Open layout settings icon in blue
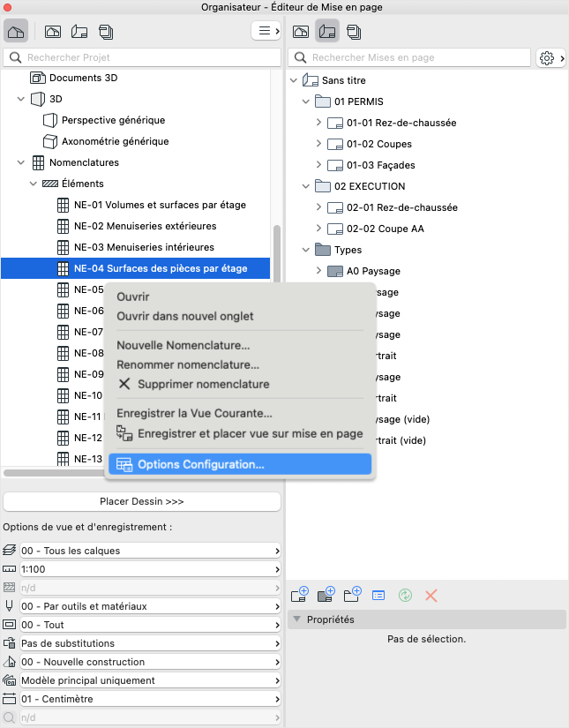Image resolution: width=569 pixels, height=728 pixels. (x=378, y=596)
